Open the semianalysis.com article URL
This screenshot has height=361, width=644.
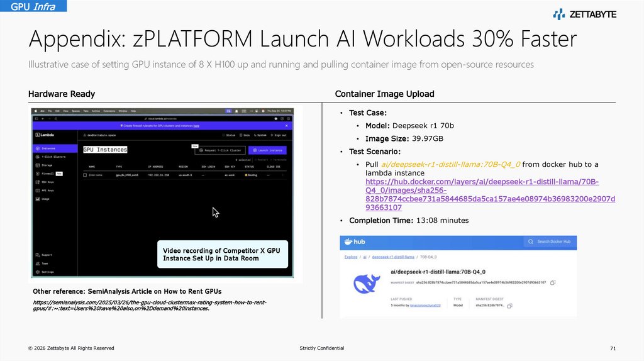click(150, 306)
